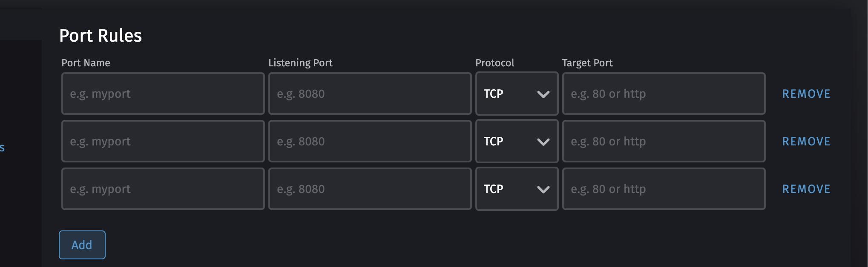Remove the first port rule
The width and height of the screenshot is (868, 267).
pos(806,94)
